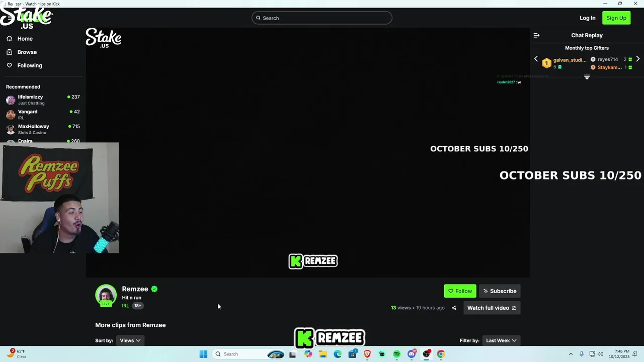Open Microsoft Edge from the taskbar

tap(338, 354)
